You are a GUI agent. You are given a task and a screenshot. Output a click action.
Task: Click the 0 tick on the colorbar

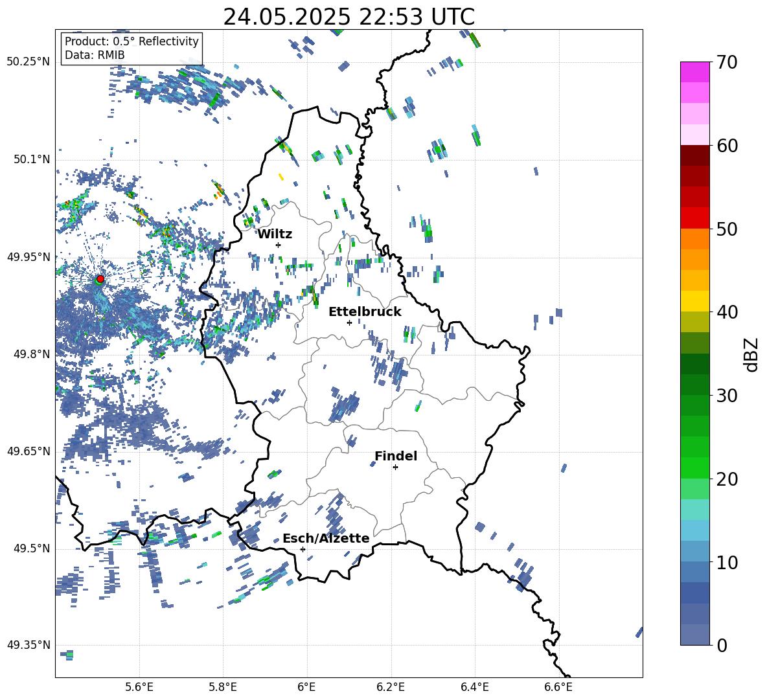pyautogui.click(x=722, y=645)
